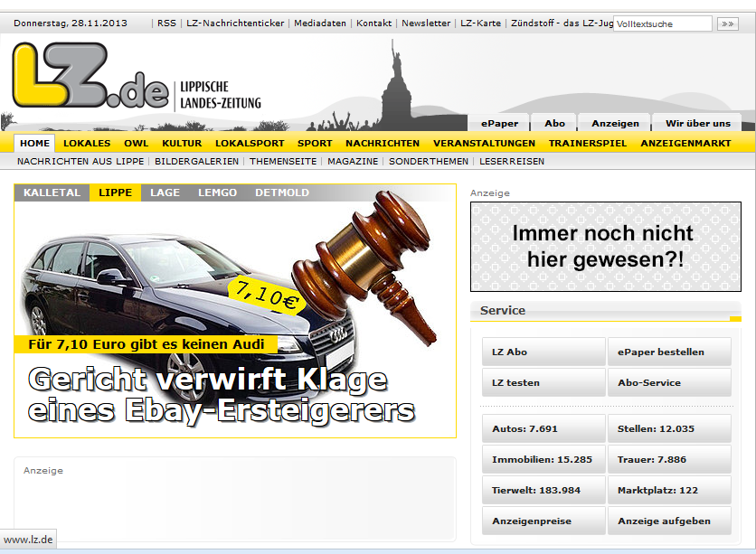Open Stellen: 12.035 listings
Screen dimensions: 756x554
click(669, 428)
